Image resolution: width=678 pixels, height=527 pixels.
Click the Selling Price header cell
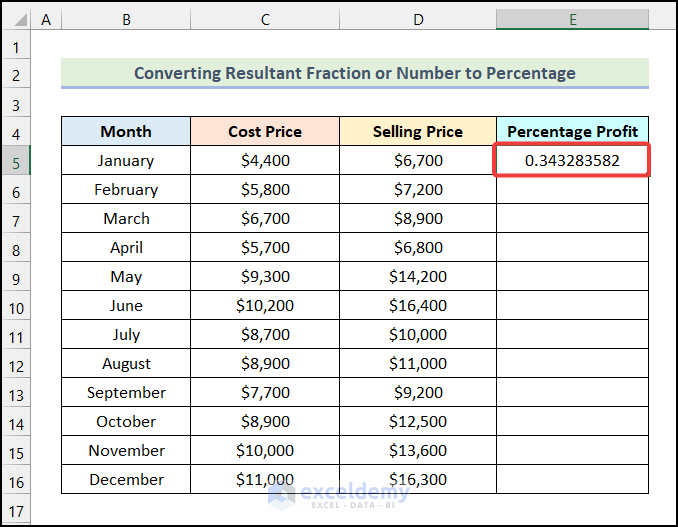(417, 131)
